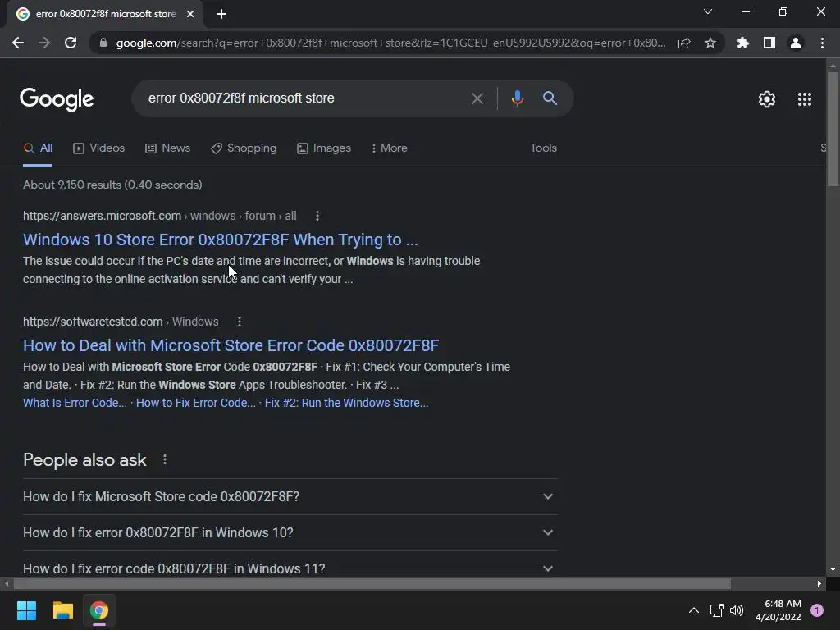Click horizontal scrollbar right arrow
This screenshot has width=840, height=630.
pyautogui.click(x=819, y=583)
